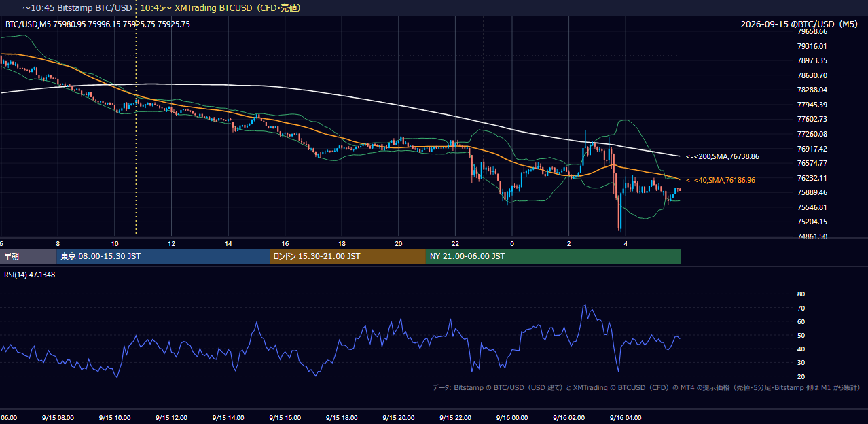868x424 pixels.
Task: Click the data source footnote starting "データ: Bitstamp"
Action: (x=646, y=387)
